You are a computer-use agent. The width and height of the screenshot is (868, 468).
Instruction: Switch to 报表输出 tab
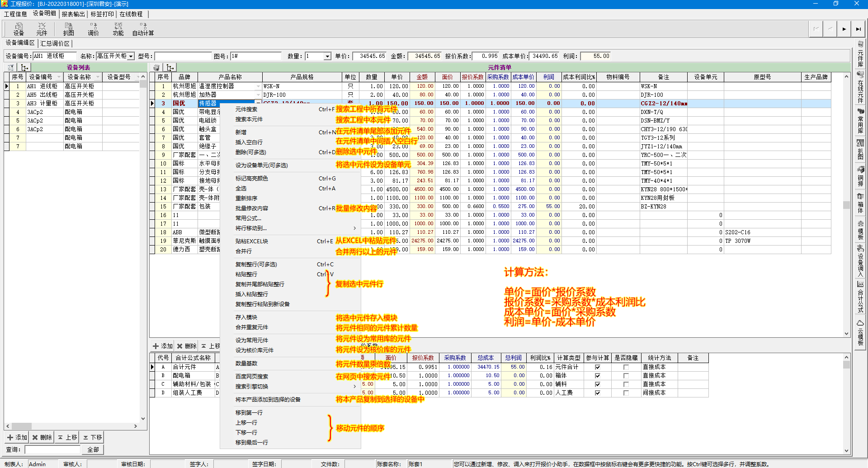point(73,14)
